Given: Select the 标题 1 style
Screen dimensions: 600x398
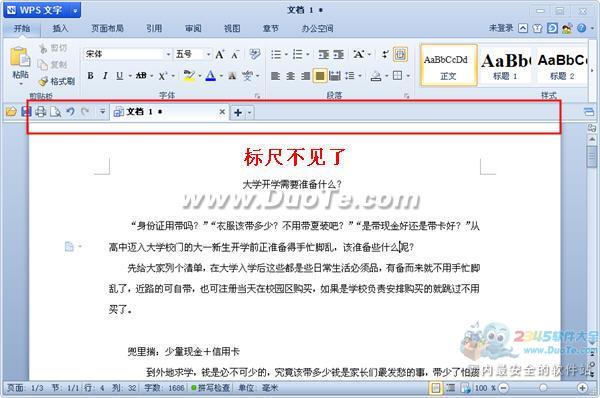Looking at the screenshot, I should point(505,65).
